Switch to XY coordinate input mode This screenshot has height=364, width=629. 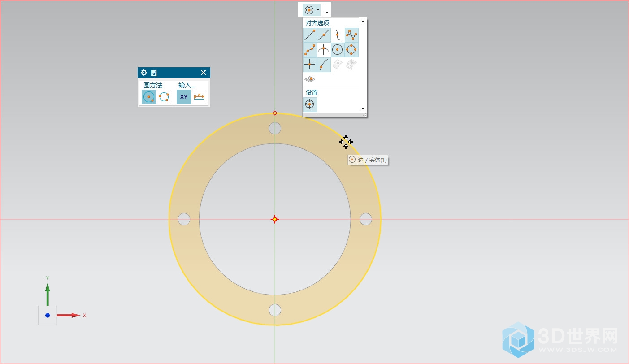coord(184,97)
